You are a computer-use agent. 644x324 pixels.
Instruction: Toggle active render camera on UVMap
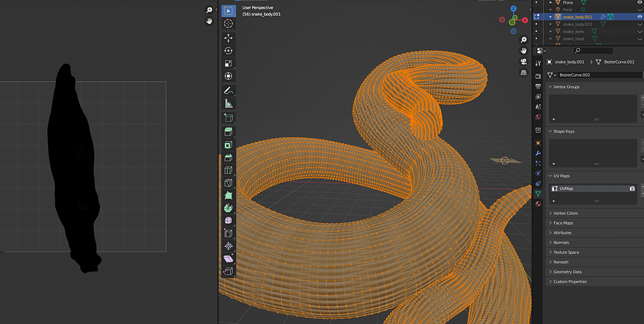632,188
